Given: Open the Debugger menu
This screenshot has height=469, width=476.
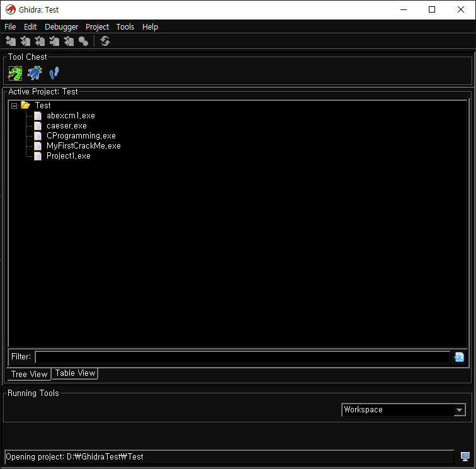Looking at the screenshot, I should pyautogui.click(x=61, y=26).
